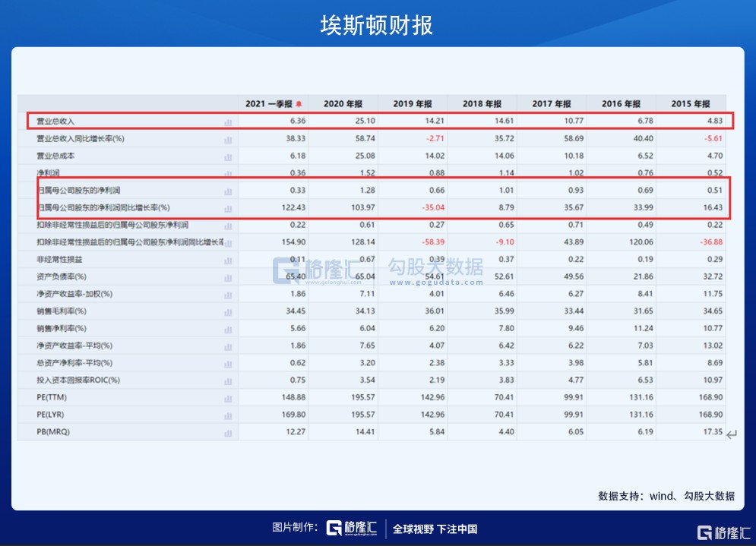This screenshot has width=756, height=546.
Task: Open chart icon for 营业总成本 row
Action: click(228, 156)
